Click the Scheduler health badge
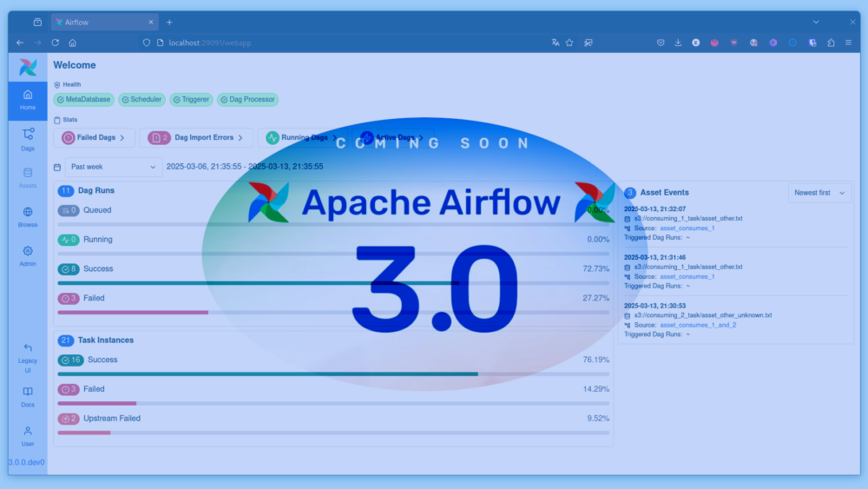 (141, 100)
